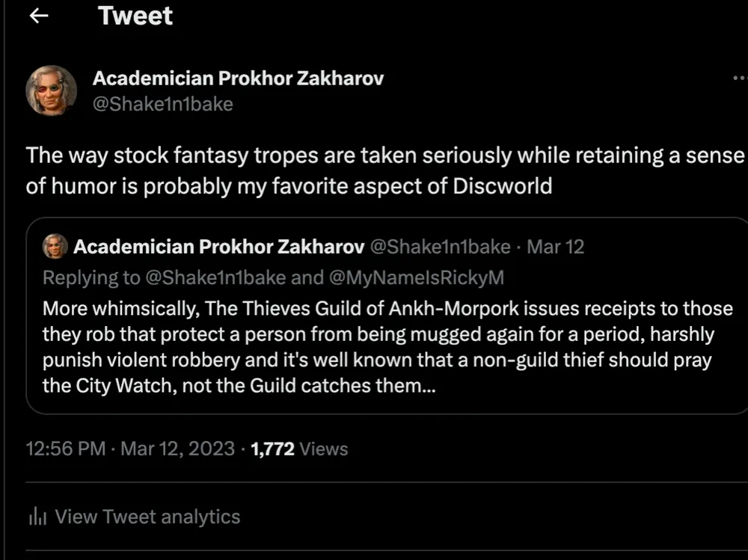Click the tweet's first line about fantasy tropes
Viewport: 748px width, 560px height.
pos(385,156)
